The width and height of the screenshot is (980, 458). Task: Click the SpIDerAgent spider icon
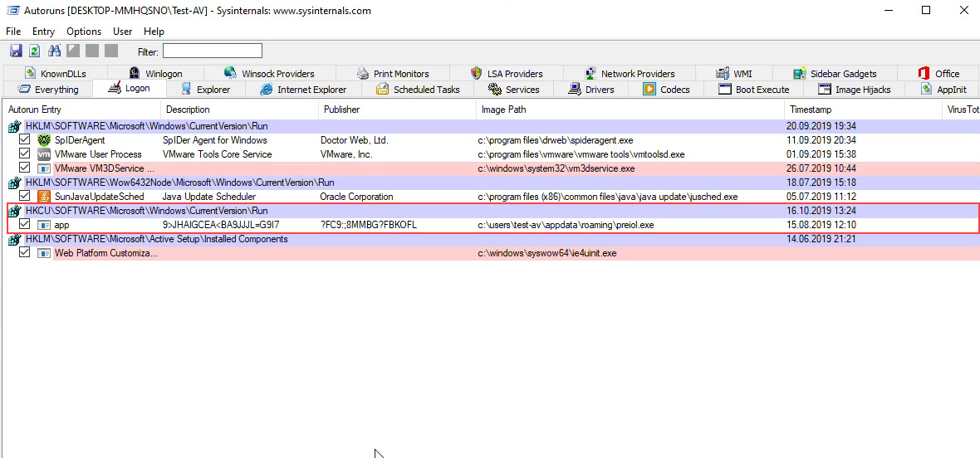tap(45, 140)
